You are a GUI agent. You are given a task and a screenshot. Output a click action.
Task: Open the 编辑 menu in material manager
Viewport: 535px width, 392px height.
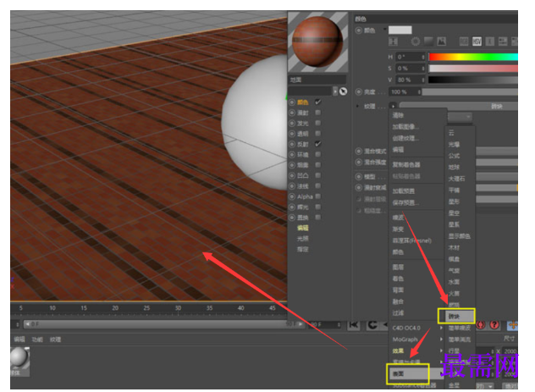coord(19,340)
